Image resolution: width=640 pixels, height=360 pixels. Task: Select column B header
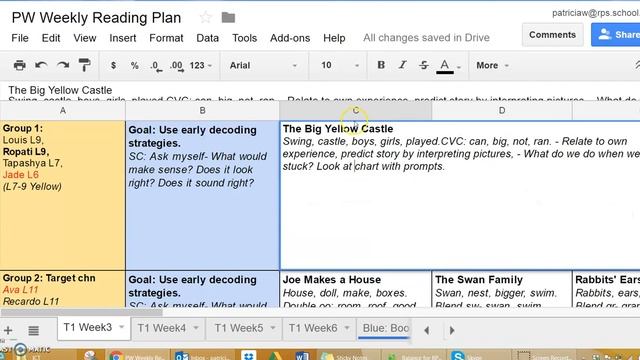202,111
